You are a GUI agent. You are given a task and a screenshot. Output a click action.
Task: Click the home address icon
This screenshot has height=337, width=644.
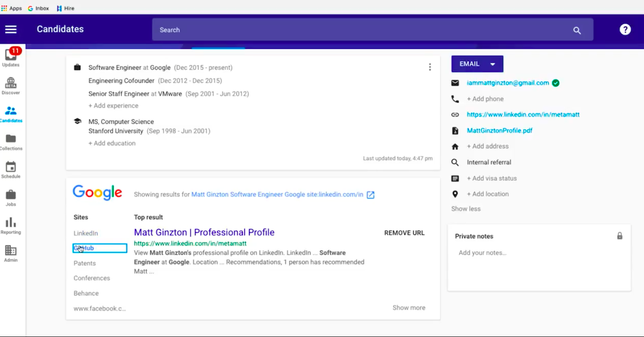455,146
